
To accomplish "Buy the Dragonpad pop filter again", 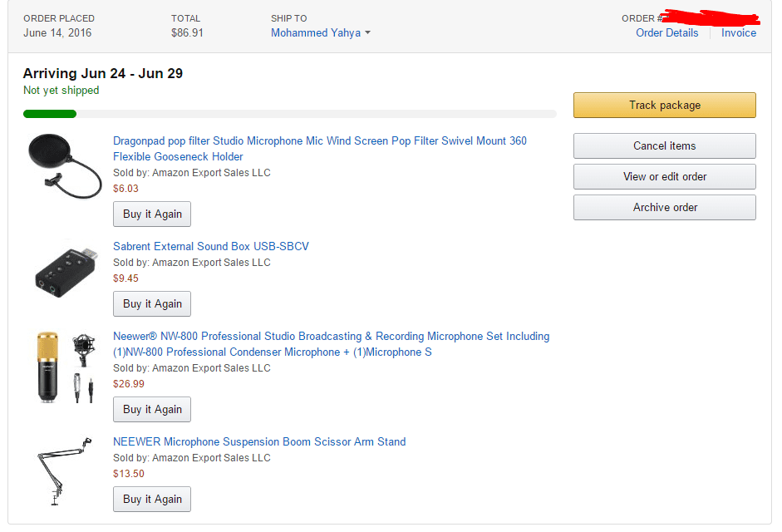I will click(x=152, y=214).
